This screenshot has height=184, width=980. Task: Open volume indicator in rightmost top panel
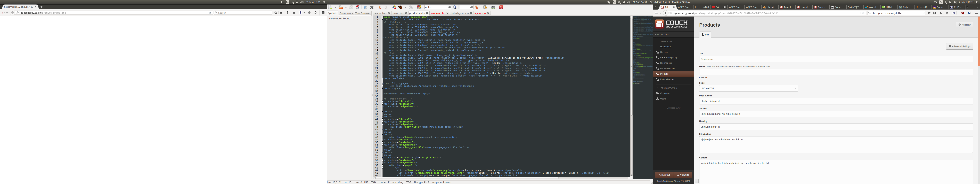[x=955, y=2]
